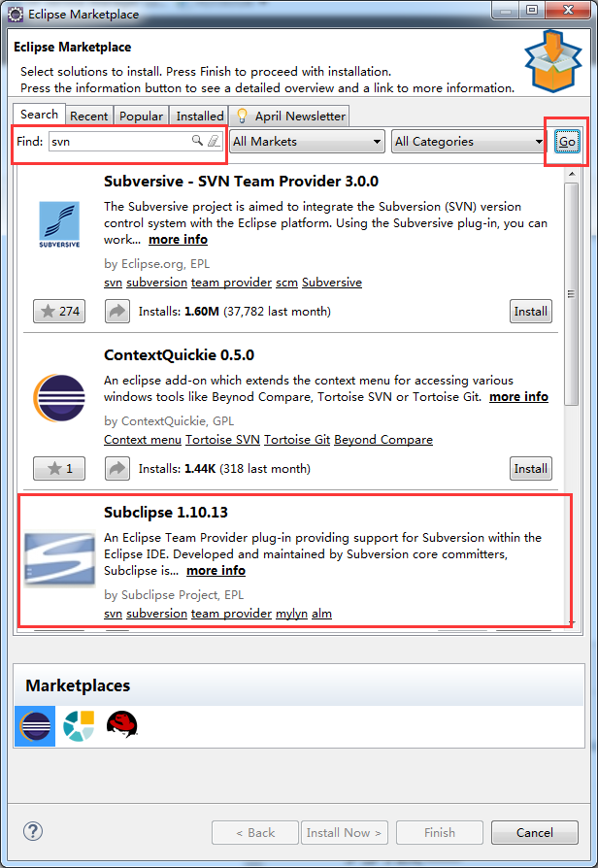Image resolution: width=598 pixels, height=868 pixels.
Task: Click the 'by ContextQuickie, GPL' text
Action: [169, 420]
